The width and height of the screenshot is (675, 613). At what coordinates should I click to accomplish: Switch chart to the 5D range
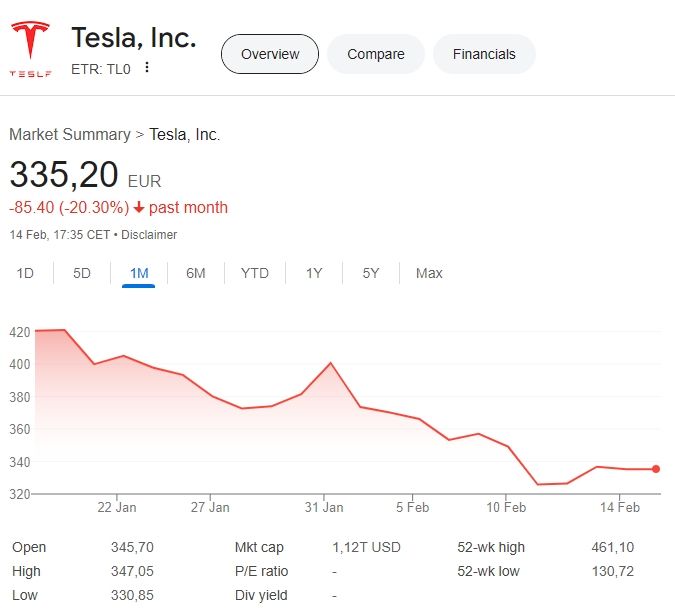click(x=82, y=273)
